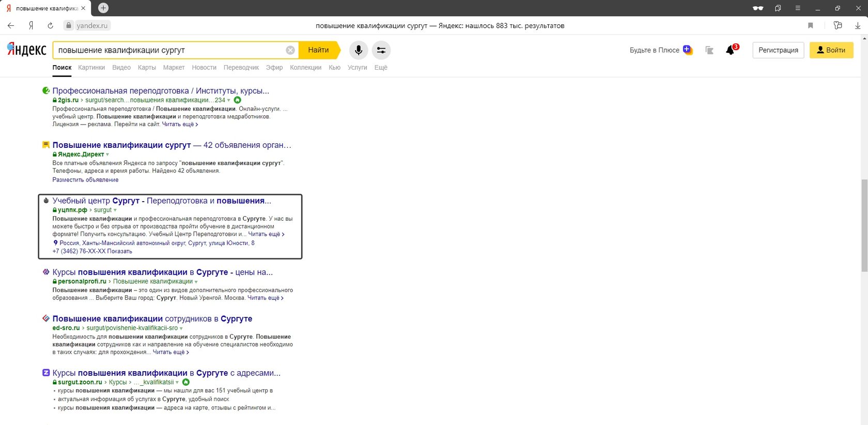Switch to Карты tab
The image size is (868, 425).
pyautogui.click(x=147, y=67)
